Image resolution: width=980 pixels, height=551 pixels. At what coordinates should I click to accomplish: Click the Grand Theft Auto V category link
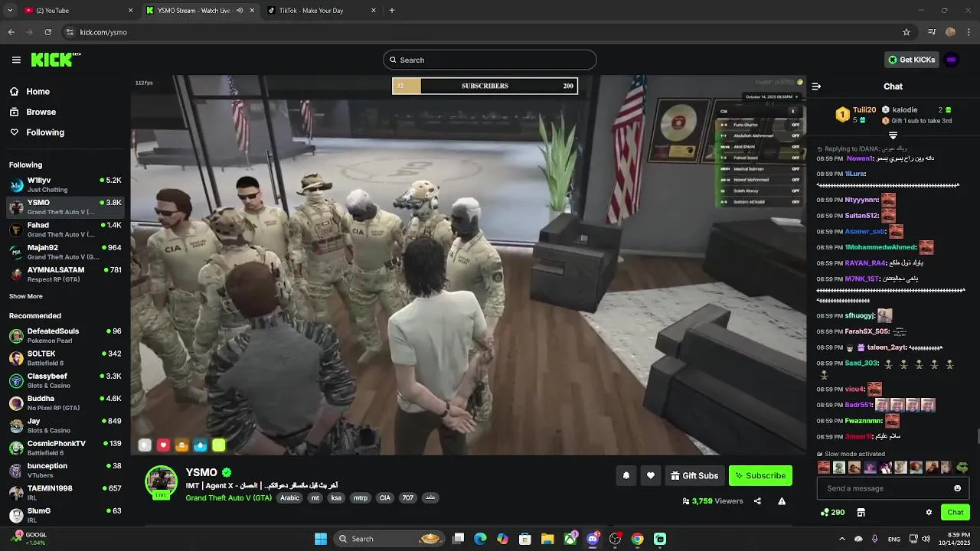(228, 497)
